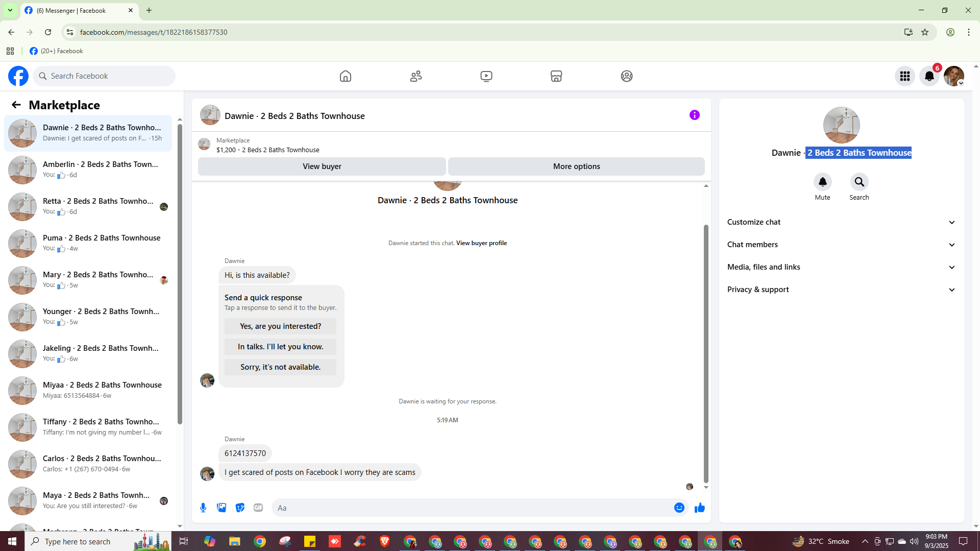Viewport: 980px width, 551px height.
Task: Open the View buyer profile link
Action: tap(481, 243)
